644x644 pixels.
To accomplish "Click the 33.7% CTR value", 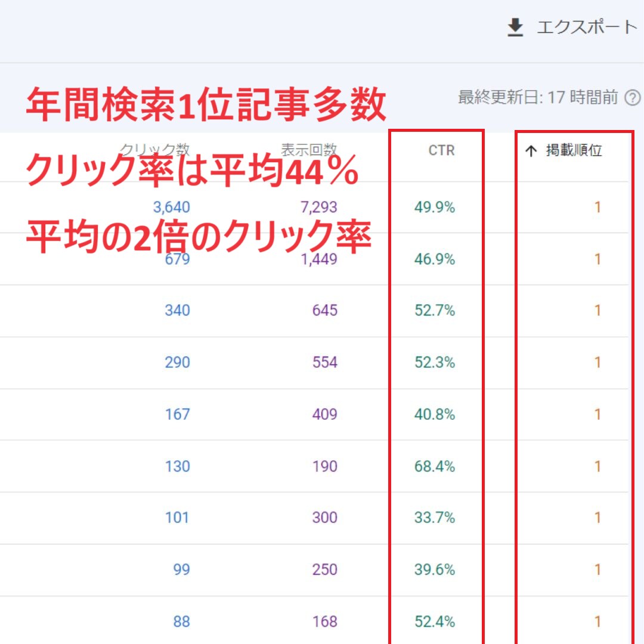I will click(x=435, y=517).
